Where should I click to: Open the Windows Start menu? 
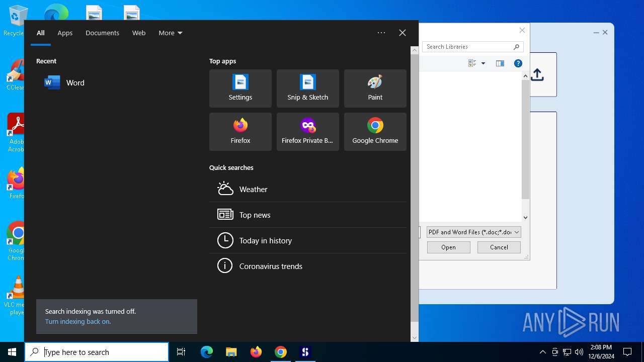[x=12, y=352]
